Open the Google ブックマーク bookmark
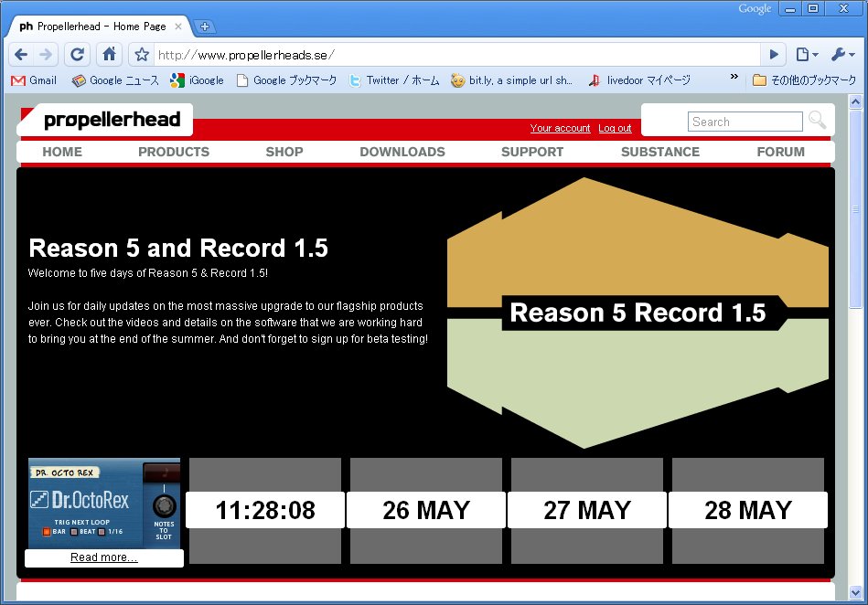Viewport: 868px width, 605px height. tap(287, 80)
